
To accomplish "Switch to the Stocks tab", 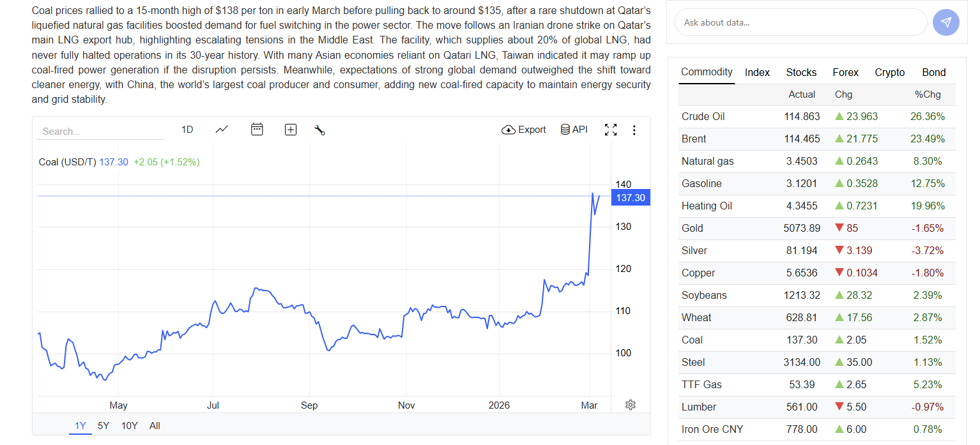I will point(801,72).
